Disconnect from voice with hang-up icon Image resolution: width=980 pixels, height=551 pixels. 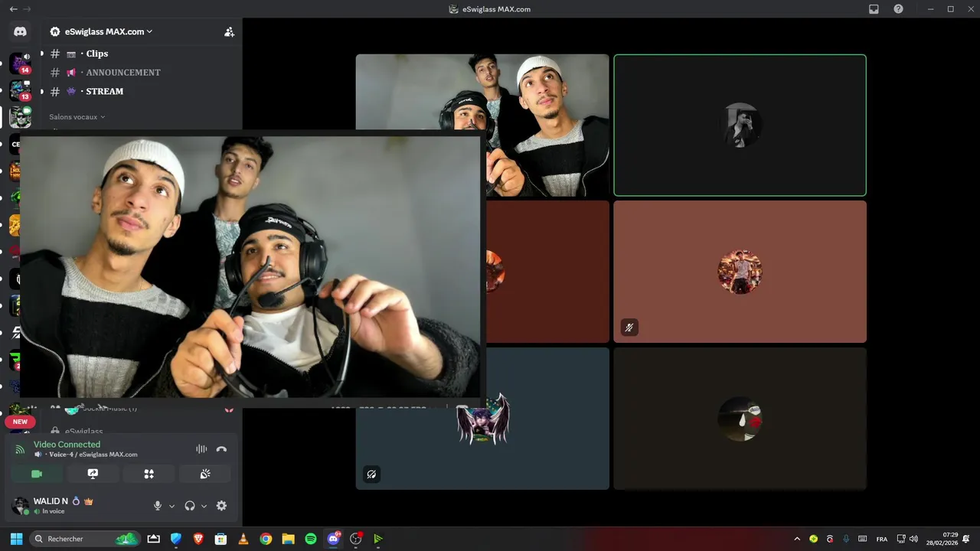221,449
